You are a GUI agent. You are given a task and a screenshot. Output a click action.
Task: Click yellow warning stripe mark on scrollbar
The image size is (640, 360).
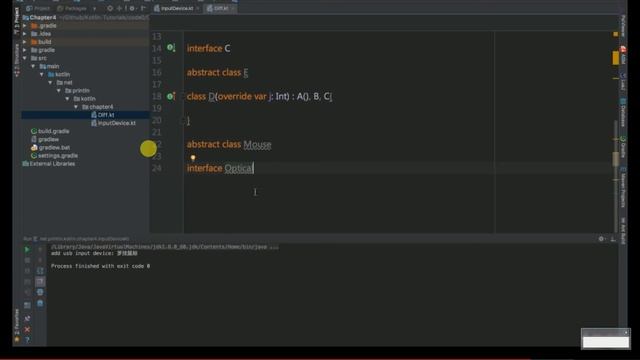tap(616, 58)
